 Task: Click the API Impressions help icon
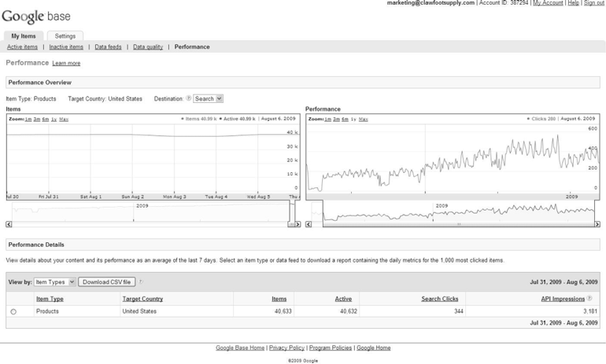[x=589, y=298]
